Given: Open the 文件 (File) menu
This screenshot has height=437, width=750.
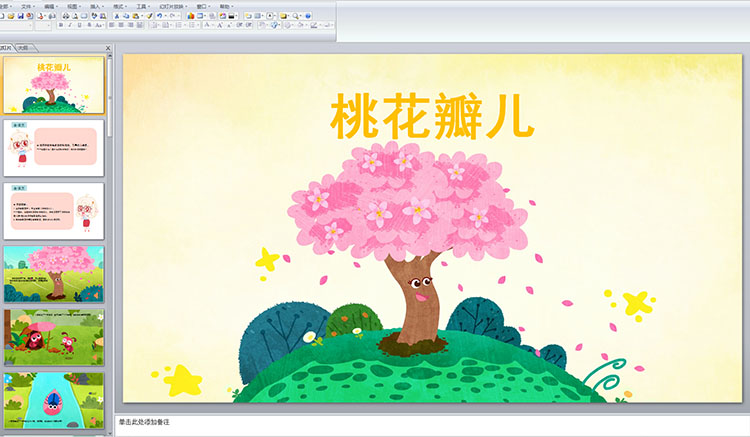Looking at the screenshot, I should pyautogui.click(x=28, y=7).
